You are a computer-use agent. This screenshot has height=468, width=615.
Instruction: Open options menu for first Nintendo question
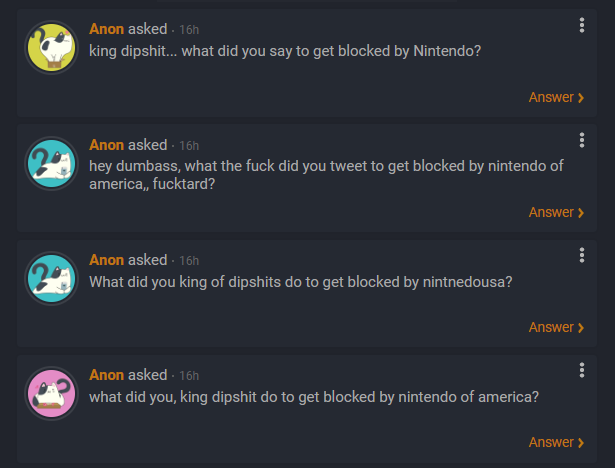click(x=582, y=25)
